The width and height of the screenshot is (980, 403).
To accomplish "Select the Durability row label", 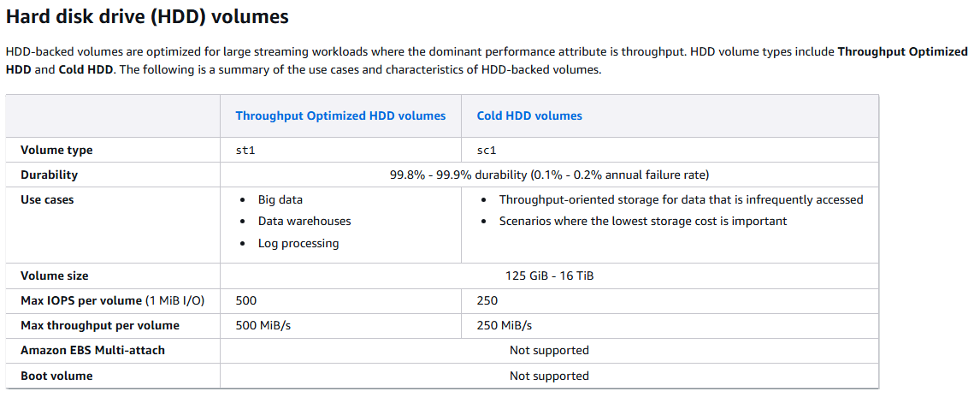I will click(49, 175).
